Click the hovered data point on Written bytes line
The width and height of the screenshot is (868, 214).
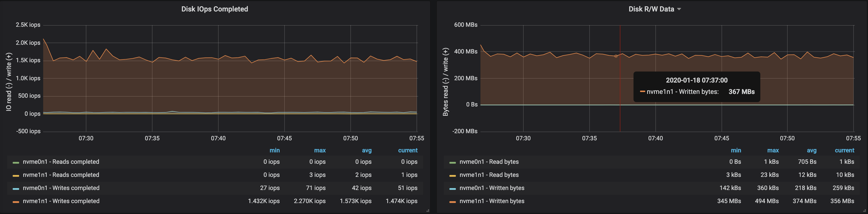tap(616, 56)
